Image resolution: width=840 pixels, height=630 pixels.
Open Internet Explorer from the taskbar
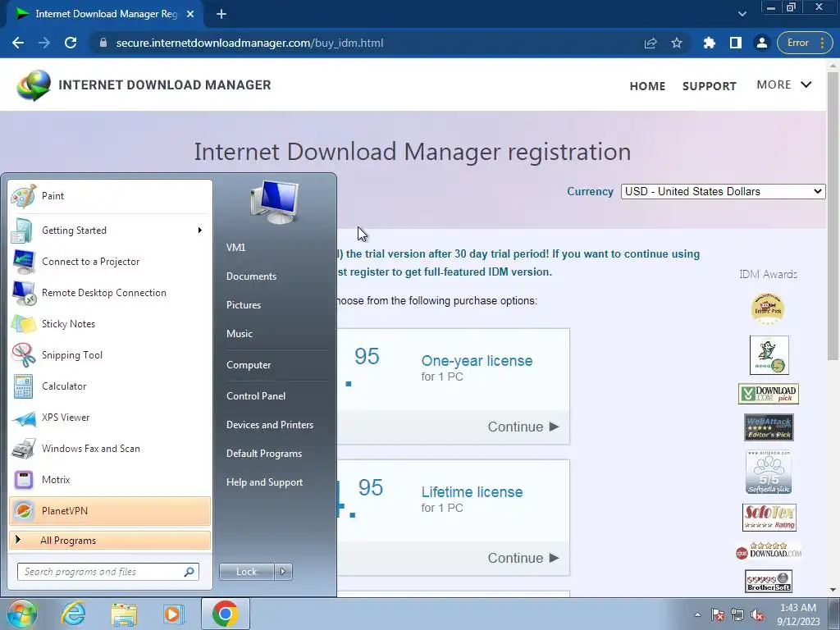pyautogui.click(x=73, y=614)
